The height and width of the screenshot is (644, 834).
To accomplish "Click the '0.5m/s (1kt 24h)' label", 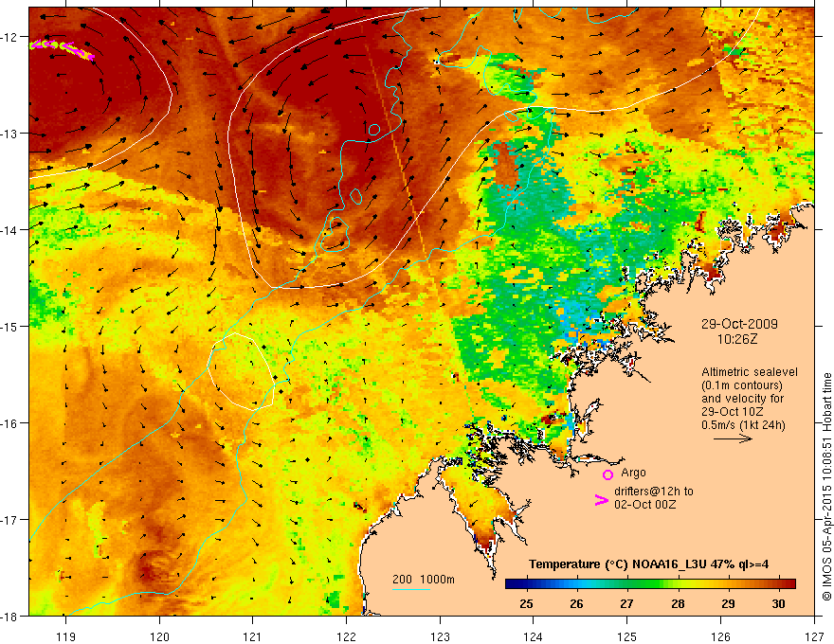I will [743, 425].
